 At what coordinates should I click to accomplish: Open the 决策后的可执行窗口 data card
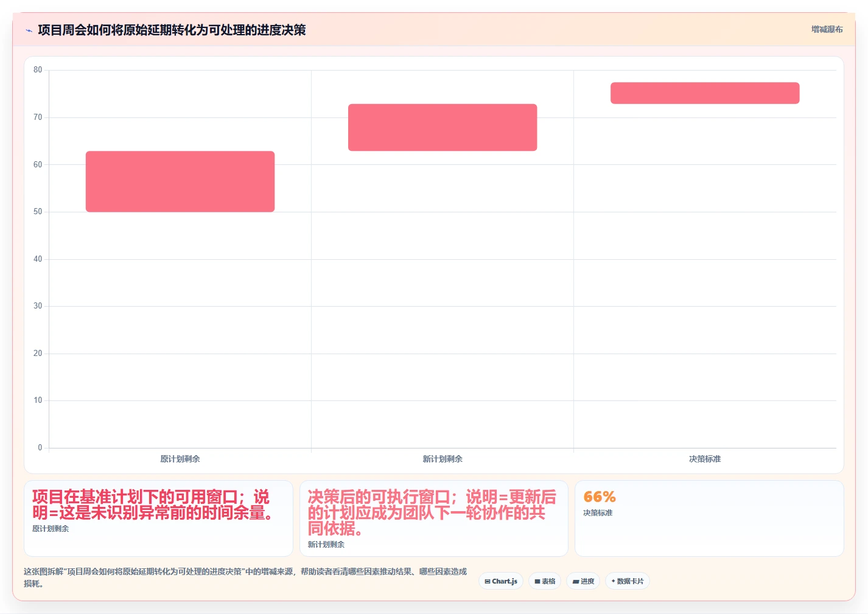pyautogui.click(x=433, y=518)
